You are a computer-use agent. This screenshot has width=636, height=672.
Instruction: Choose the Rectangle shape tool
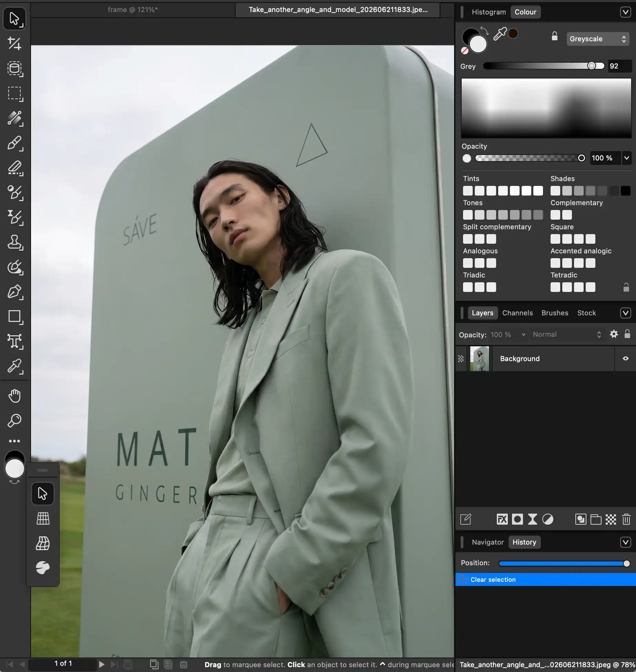click(x=15, y=317)
